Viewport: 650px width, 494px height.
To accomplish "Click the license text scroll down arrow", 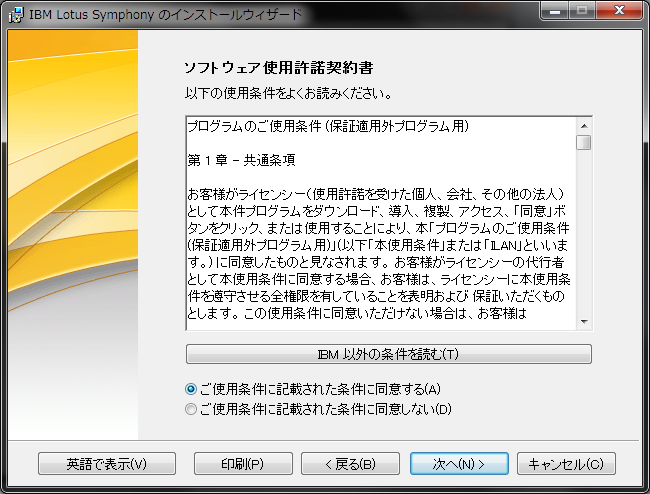I will click(584, 322).
